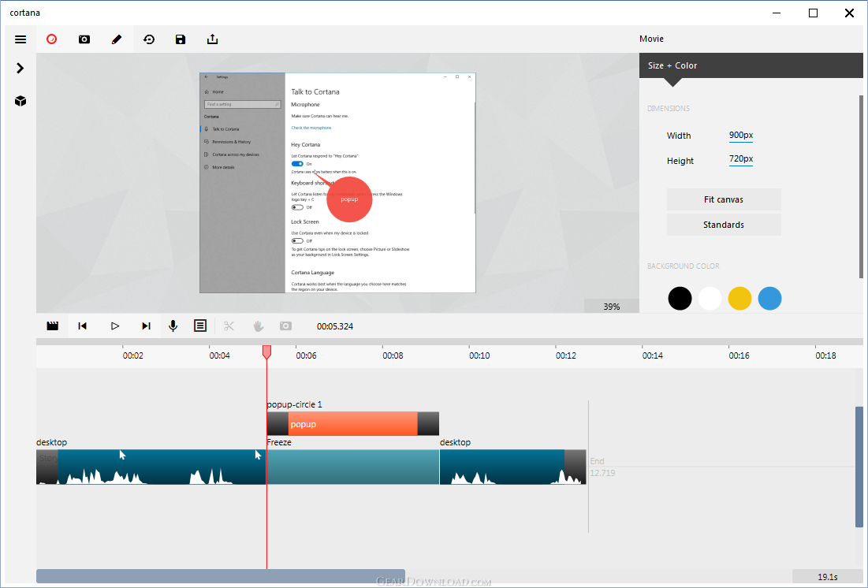Click the clapperboard movie icon
Image resolution: width=868 pixels, height=588 pixels.
53,326
